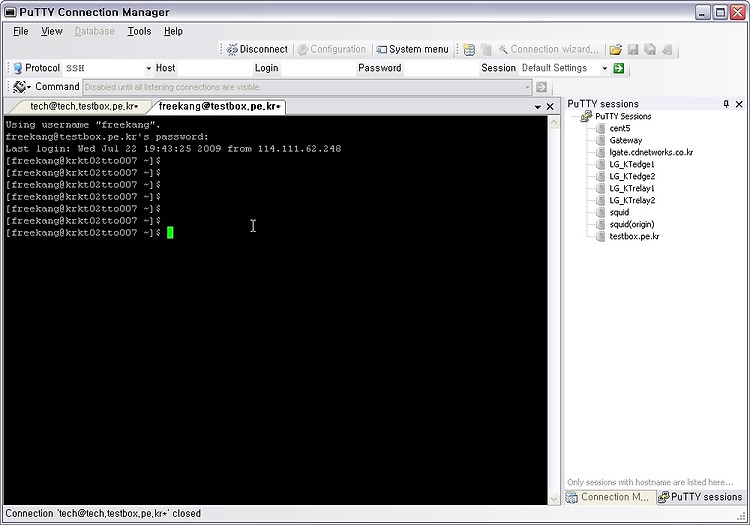Image resolution: width=750 pixels, height=525 pixels.
Task: Open the Tools menu
Action: [139, 31]
